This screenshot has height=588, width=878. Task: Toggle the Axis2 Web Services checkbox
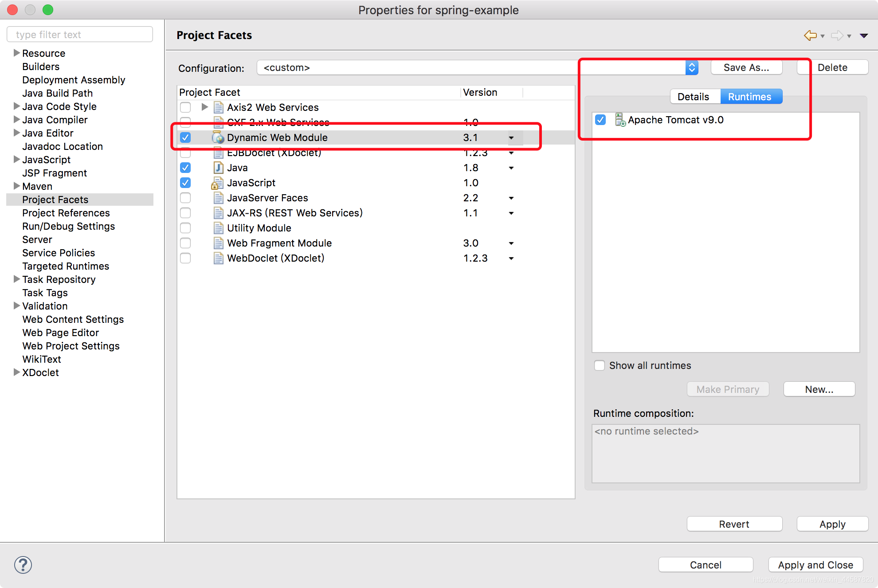(x=185, y=107)
